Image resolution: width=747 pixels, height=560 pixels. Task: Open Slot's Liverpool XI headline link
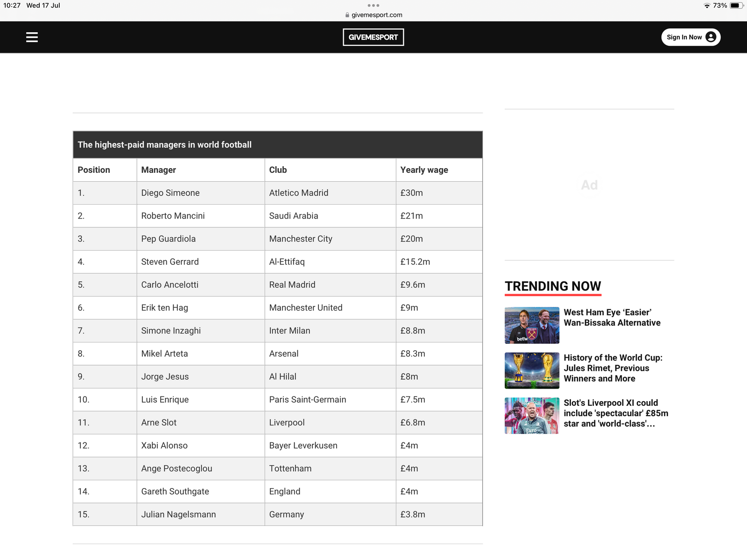615,413
